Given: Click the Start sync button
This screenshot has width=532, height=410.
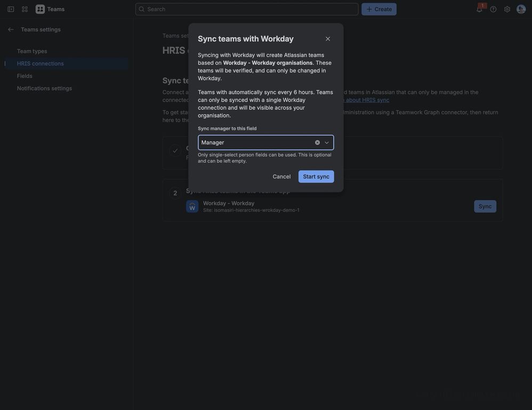Looking at the screenshot, I should [x=316, y=176].
